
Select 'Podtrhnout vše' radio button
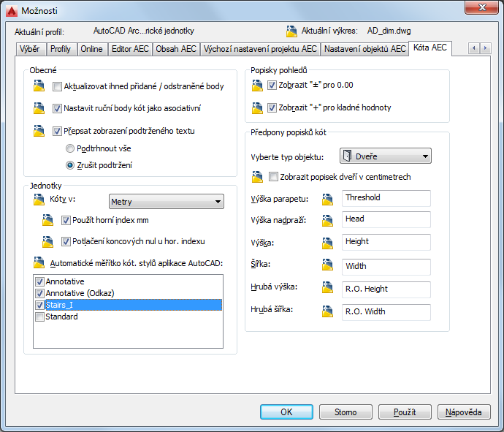(69, 148)
